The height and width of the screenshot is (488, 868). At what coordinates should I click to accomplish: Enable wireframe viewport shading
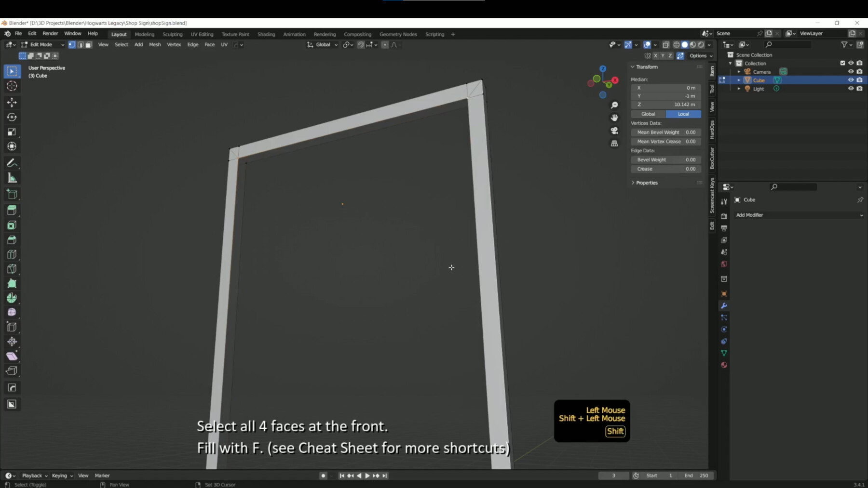pyautogui.click(x=677, y=45)
